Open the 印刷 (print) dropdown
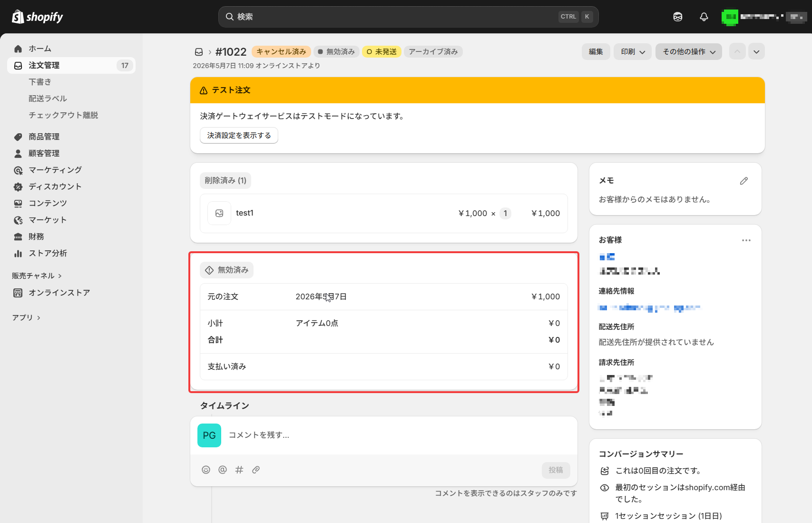 (x=633, y=51)
